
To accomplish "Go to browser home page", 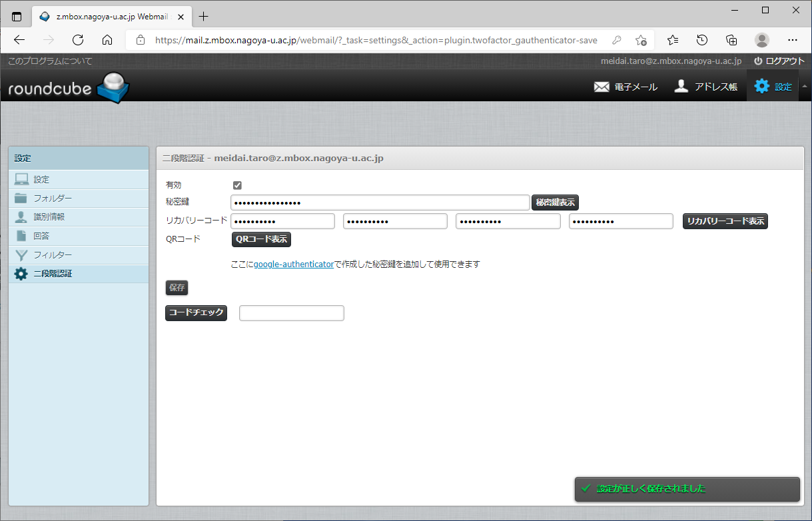I will [x=107, y=39].
